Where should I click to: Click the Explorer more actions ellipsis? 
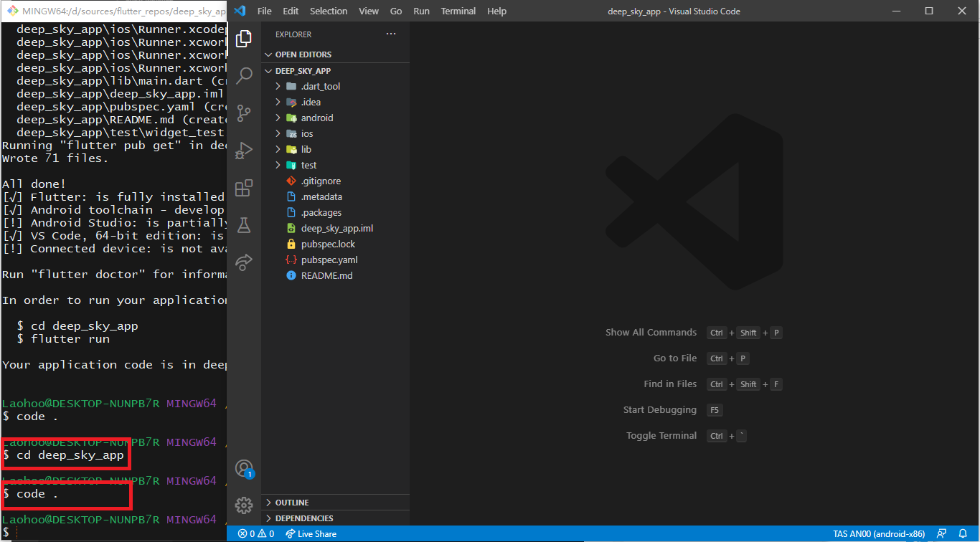(x=391, y=34)
